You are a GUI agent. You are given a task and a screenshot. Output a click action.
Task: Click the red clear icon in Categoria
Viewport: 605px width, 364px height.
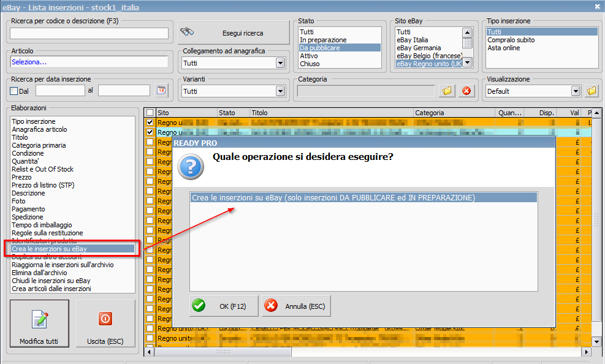[466, 91]
